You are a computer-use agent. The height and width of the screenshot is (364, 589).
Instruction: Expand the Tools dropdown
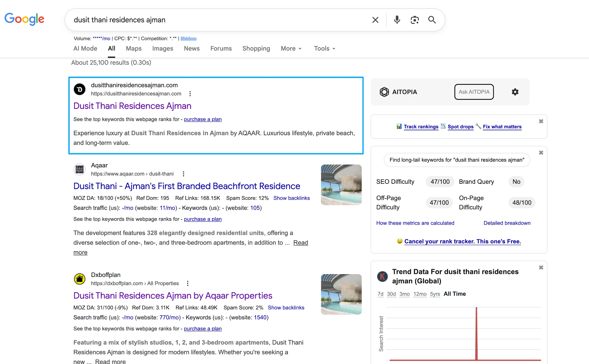coord(324,48)
